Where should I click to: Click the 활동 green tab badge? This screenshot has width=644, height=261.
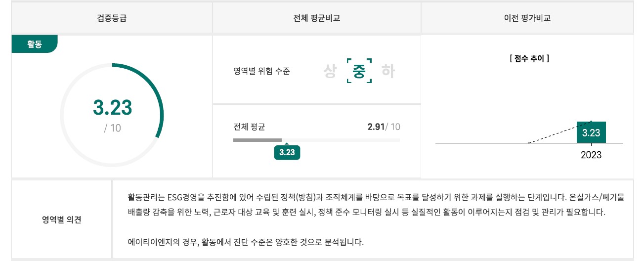tap(35, 44)
